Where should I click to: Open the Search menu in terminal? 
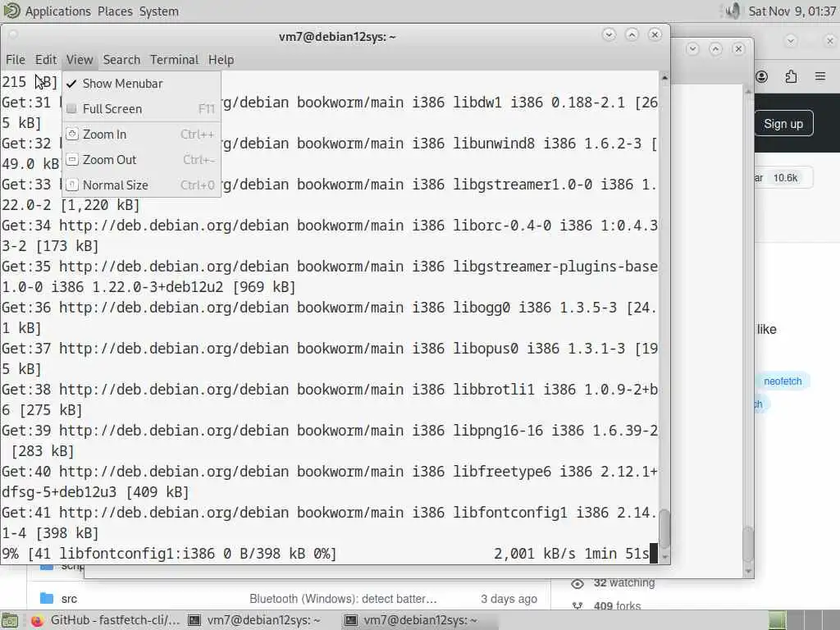pyautogui.click(x=121, y=59)
